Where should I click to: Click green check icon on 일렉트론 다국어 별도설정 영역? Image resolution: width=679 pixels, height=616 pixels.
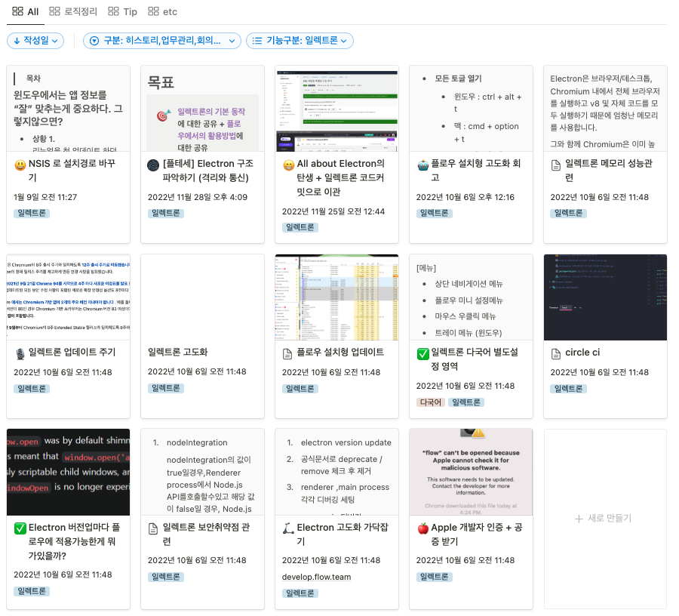click(422, 353)
